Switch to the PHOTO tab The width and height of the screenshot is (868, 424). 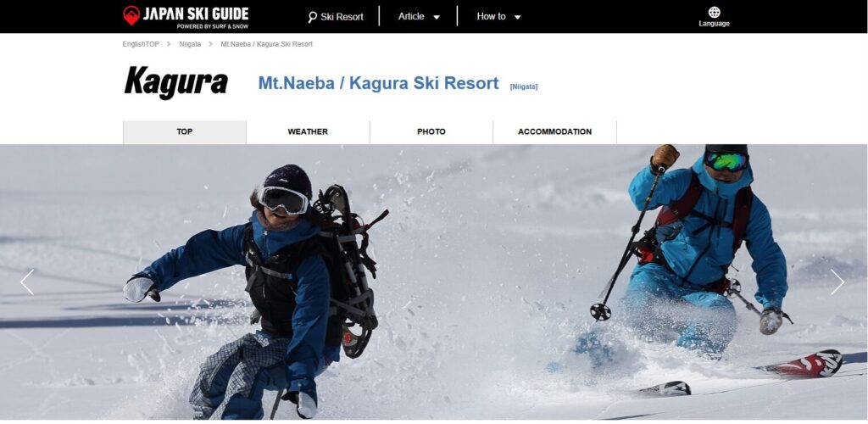point(431,131)
